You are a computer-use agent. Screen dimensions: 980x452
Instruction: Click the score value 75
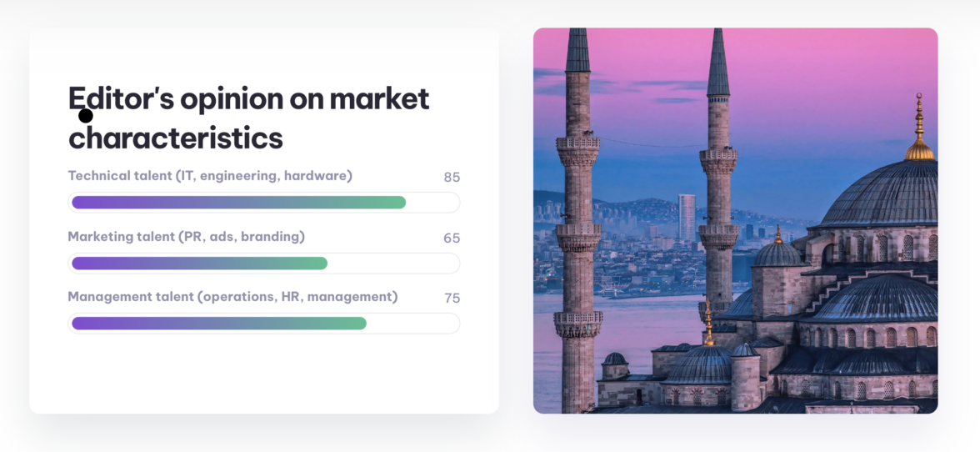[452, 299]
